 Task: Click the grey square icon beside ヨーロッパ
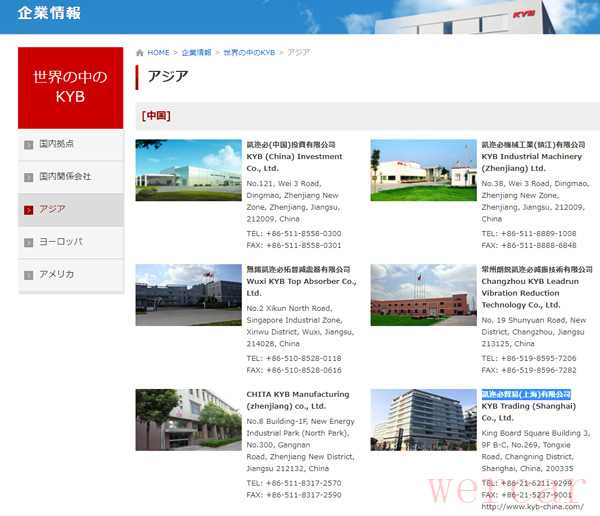point(29,242)
